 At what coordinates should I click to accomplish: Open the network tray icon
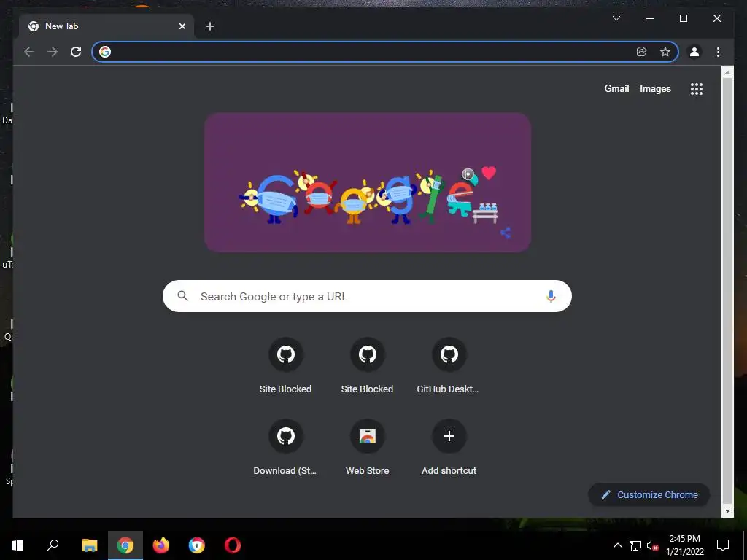pyautogui.click(x=635, y=545)
